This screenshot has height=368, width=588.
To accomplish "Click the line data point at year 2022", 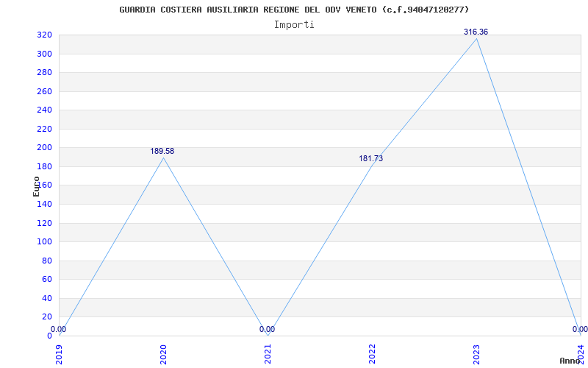I will [x=372, y=165].
